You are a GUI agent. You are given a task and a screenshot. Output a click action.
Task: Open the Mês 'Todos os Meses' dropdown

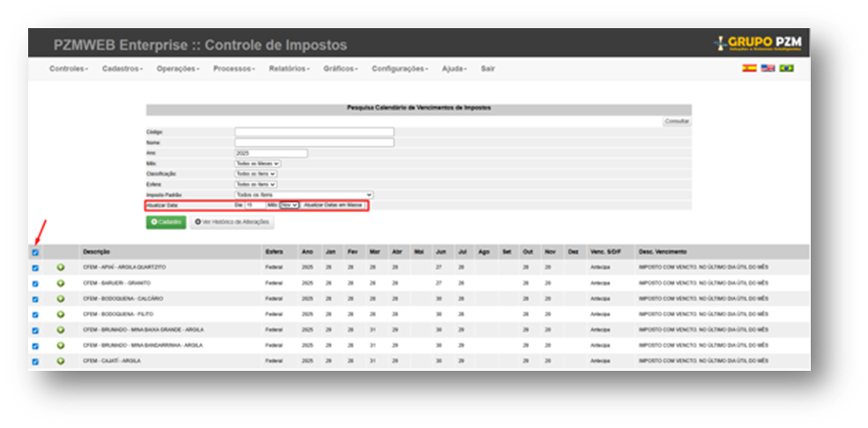coord(257,164)
